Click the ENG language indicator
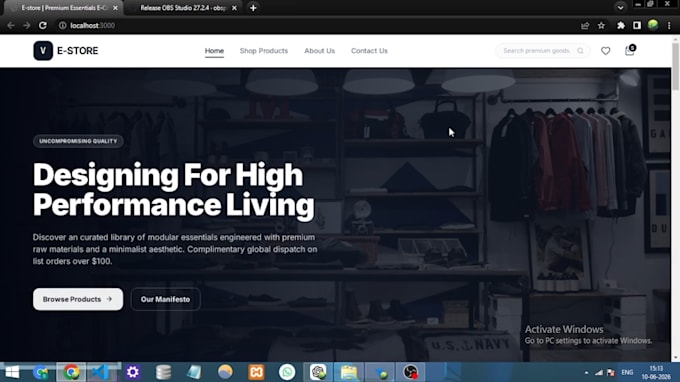 click(627, 372)
